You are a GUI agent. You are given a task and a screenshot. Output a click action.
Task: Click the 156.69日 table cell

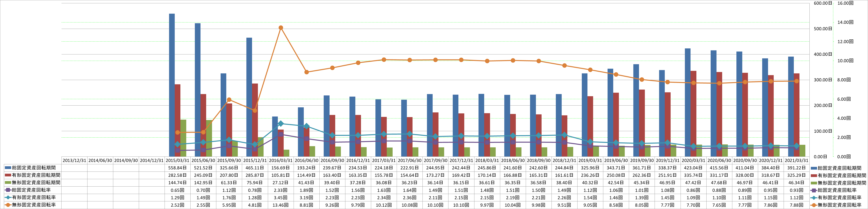281,168
